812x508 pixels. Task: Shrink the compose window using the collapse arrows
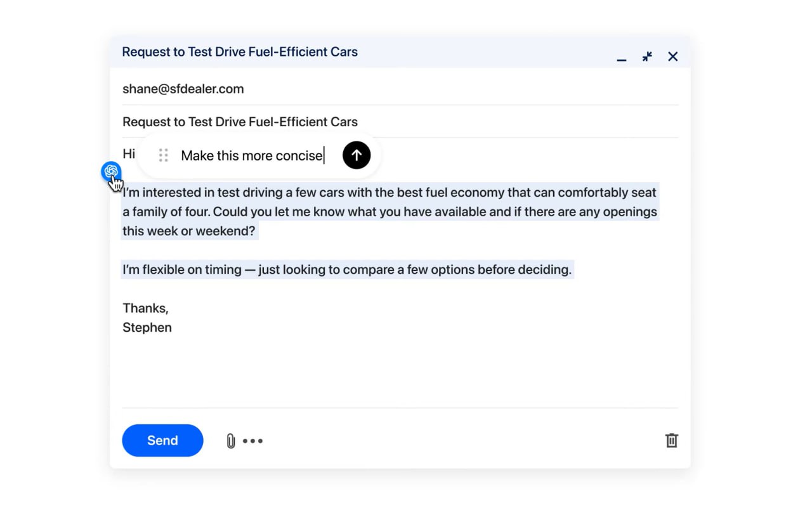point(647,57)
